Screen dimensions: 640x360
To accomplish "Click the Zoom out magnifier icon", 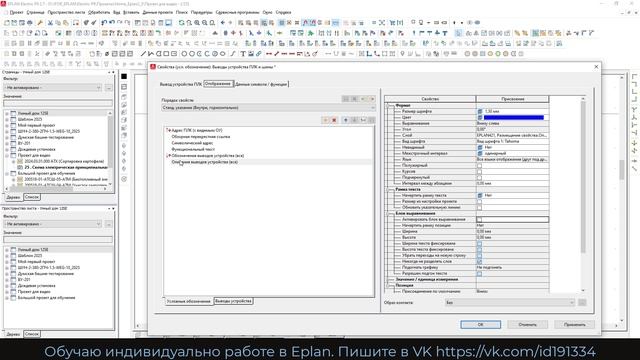I will (x=205, y=23).
